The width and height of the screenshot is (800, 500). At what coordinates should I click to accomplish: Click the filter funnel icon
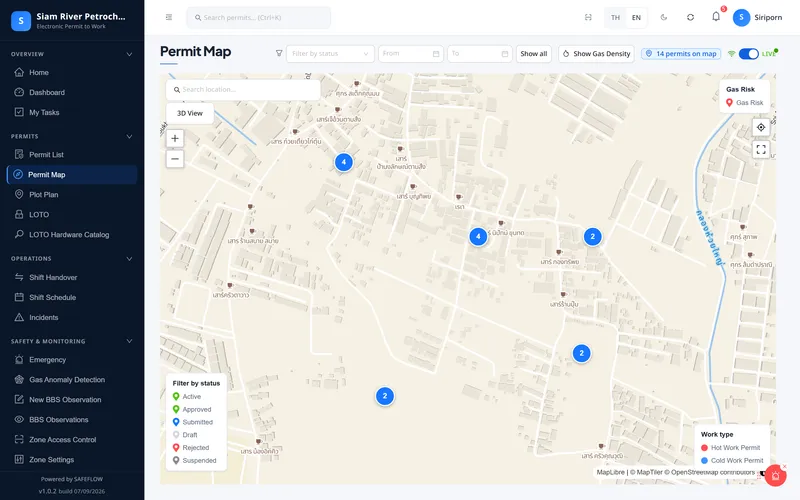pos(279,54)
